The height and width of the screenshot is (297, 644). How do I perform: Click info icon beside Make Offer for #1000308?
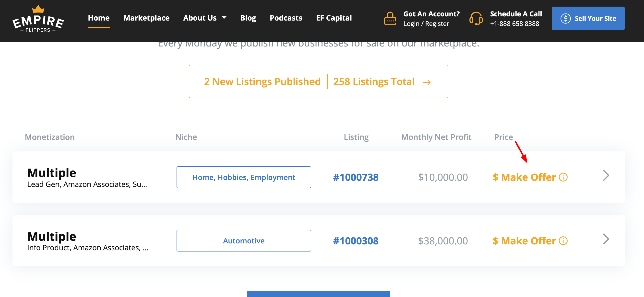[563, 241]
